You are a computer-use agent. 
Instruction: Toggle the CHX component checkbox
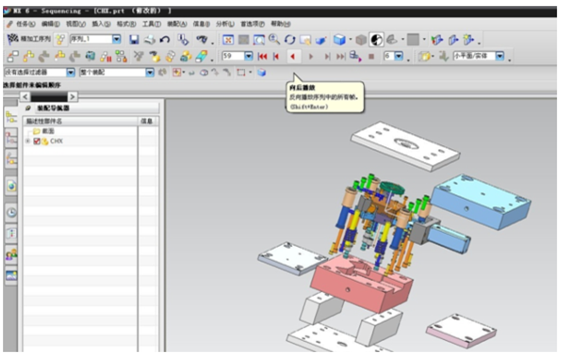point(37,141)
